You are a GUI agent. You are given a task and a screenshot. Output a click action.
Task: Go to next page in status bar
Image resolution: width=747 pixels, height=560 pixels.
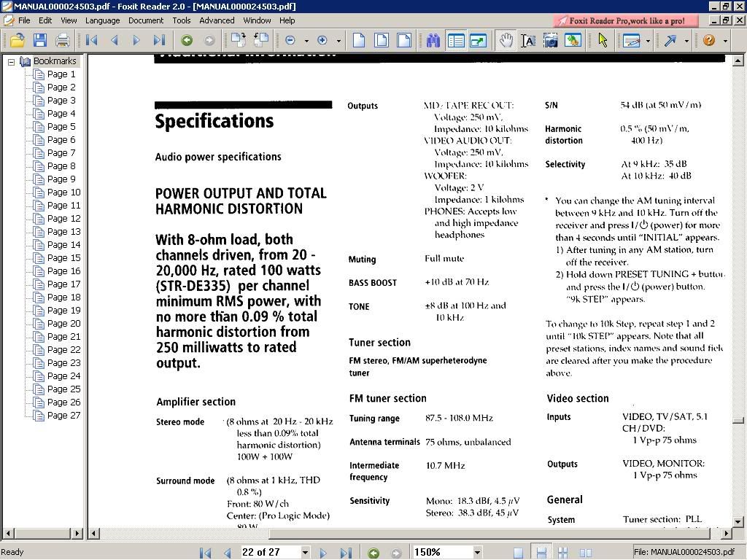[323, 553]
